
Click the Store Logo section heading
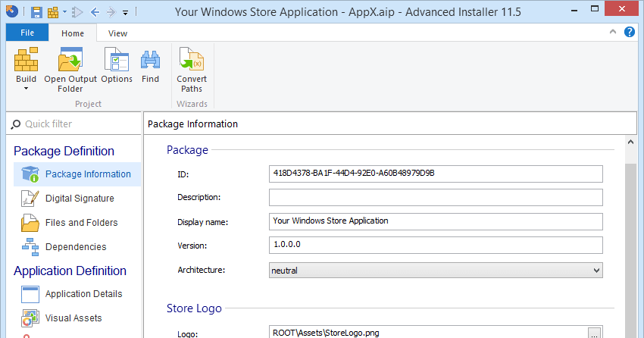coord(194,308)
